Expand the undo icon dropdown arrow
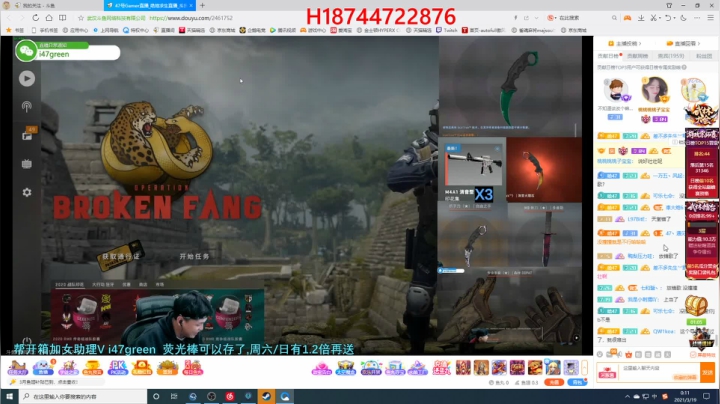Viewport: 720px width, 404px height. pyautogui.click(x=675, y=18)
